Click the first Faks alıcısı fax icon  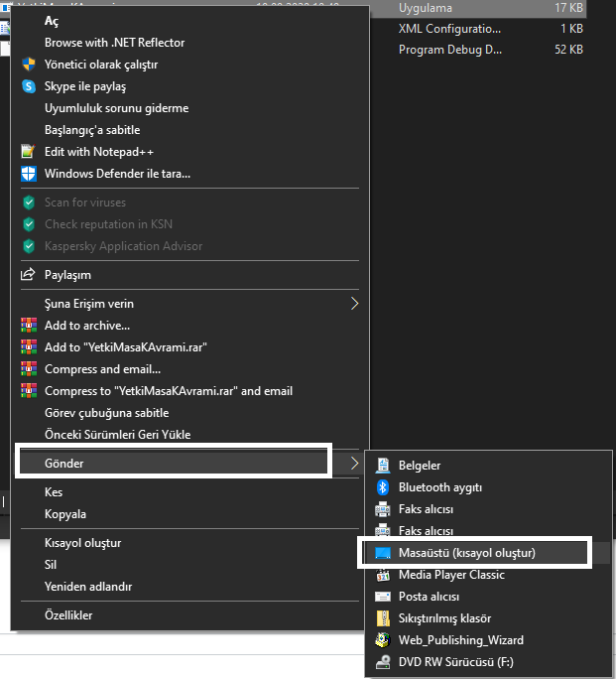[383, 509]
